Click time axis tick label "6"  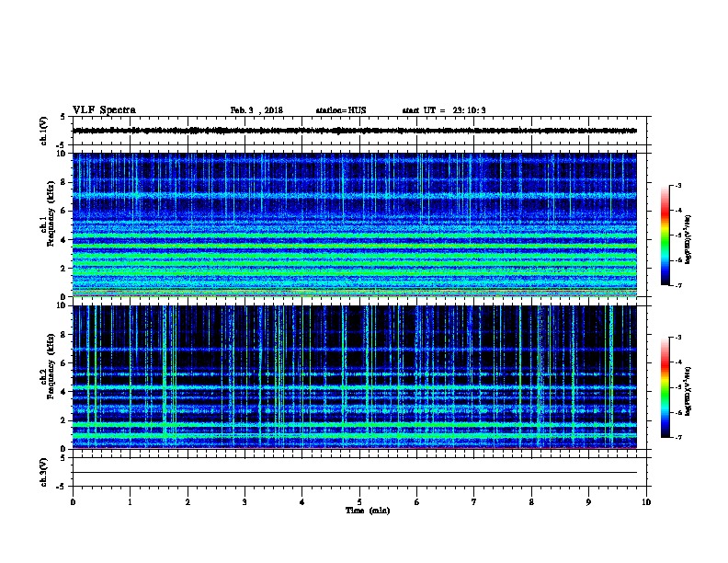(417, 502)
